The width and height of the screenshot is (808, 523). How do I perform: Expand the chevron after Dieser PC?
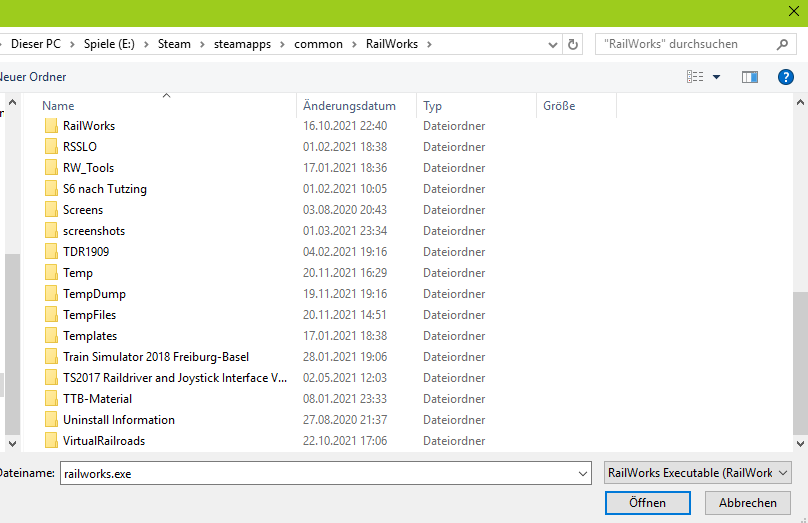(x=72, y=44)
